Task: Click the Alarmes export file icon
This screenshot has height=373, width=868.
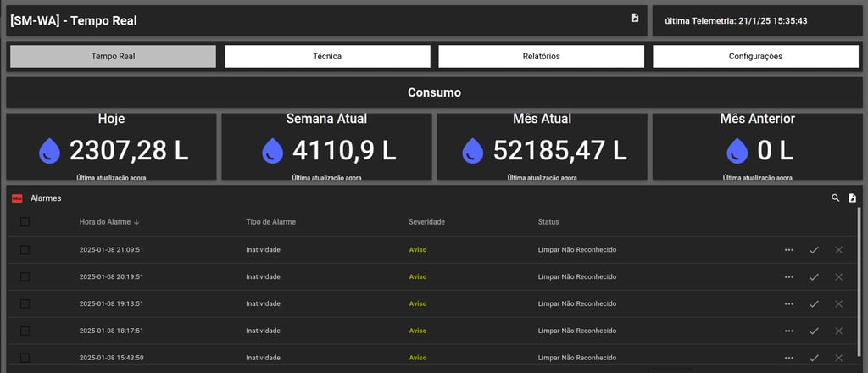Action: tap(853, 198)
